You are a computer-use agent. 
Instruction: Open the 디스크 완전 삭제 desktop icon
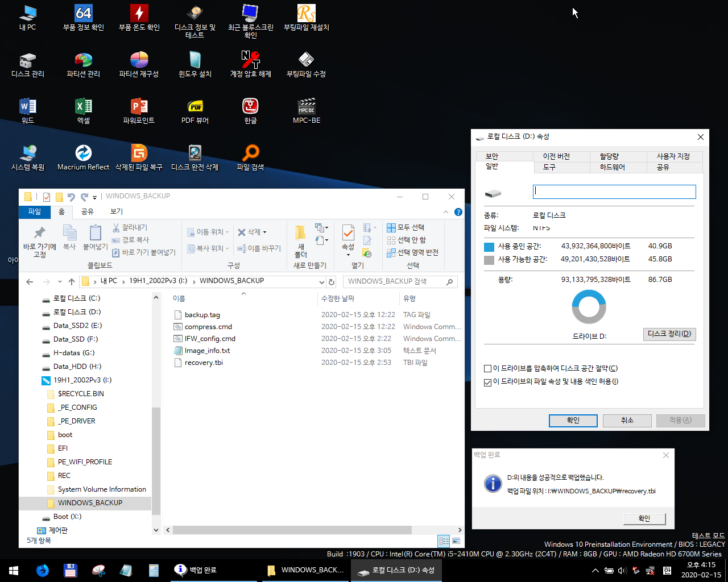pos(195,158)
